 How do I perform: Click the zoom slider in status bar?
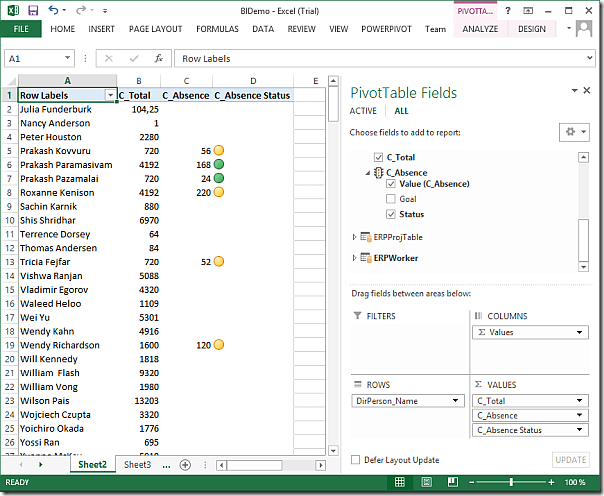510,482
